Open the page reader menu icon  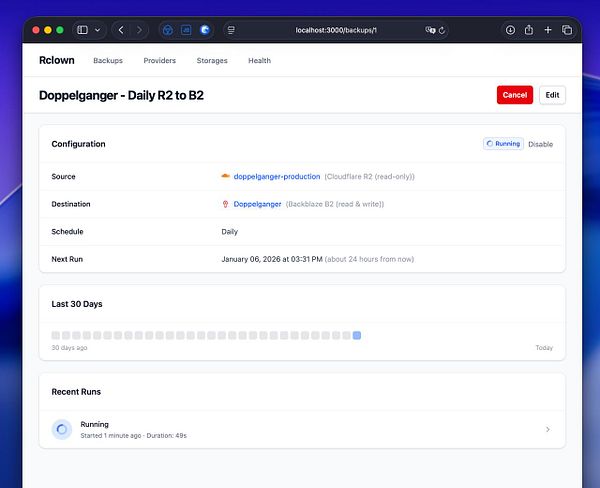pyautogui.click(x=231, y=30)
